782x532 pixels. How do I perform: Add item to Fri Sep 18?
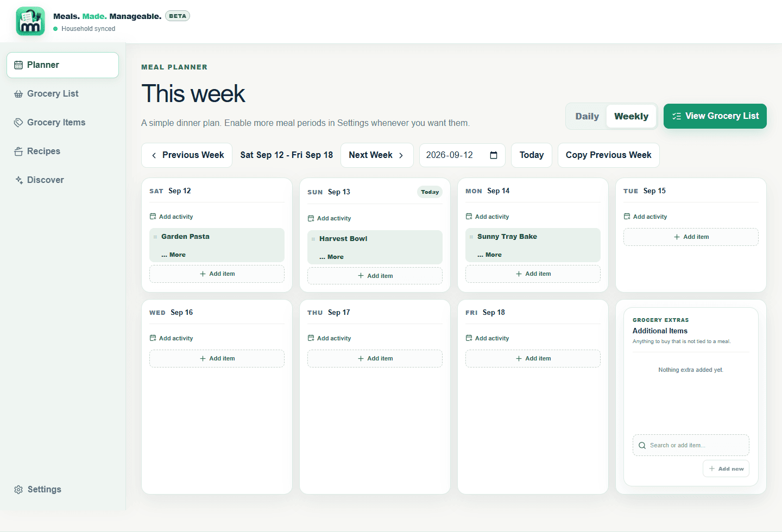[533, 359]
